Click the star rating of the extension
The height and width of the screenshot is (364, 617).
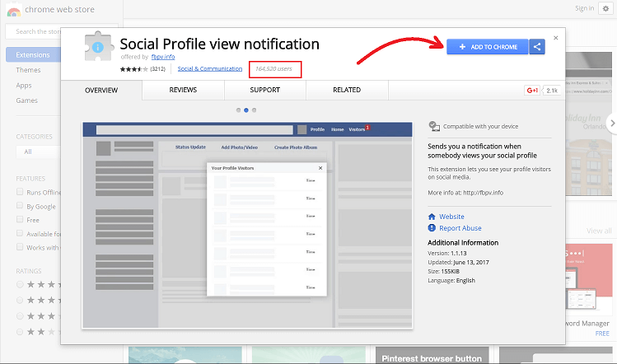pos(133,69)
